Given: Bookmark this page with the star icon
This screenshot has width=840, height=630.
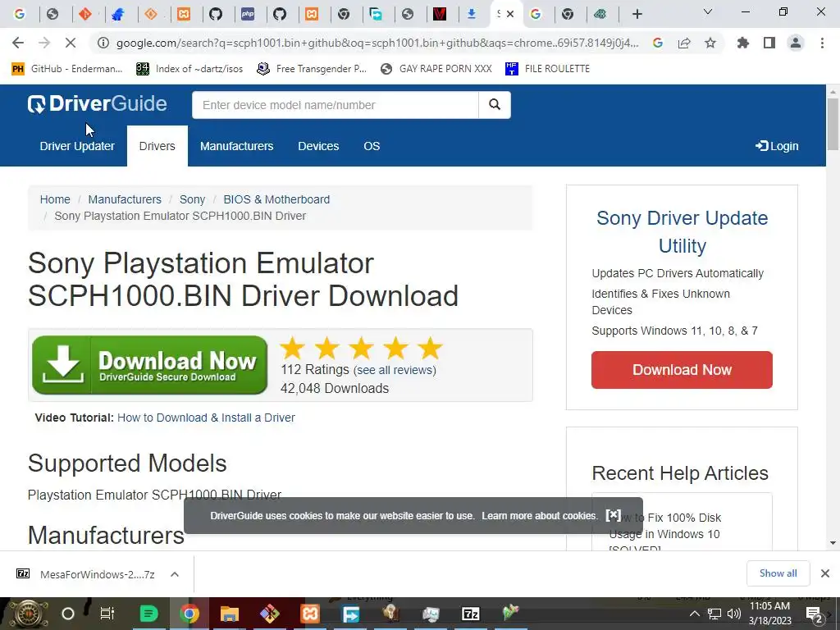Looking at the screenshot, I should point(710,43).
